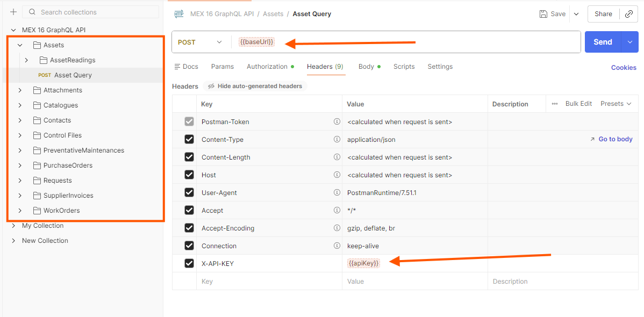Open the Cookies link
The height and width of the screenshot is (317, 644).
pos(624,68)
